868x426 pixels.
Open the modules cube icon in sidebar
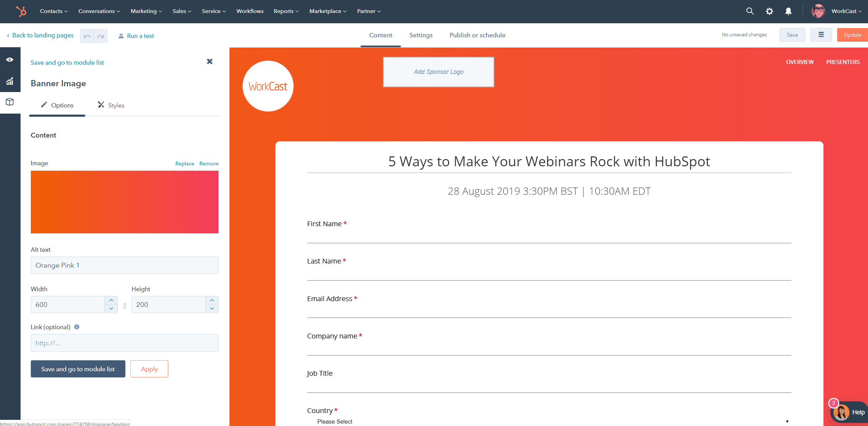coord(10,102)
